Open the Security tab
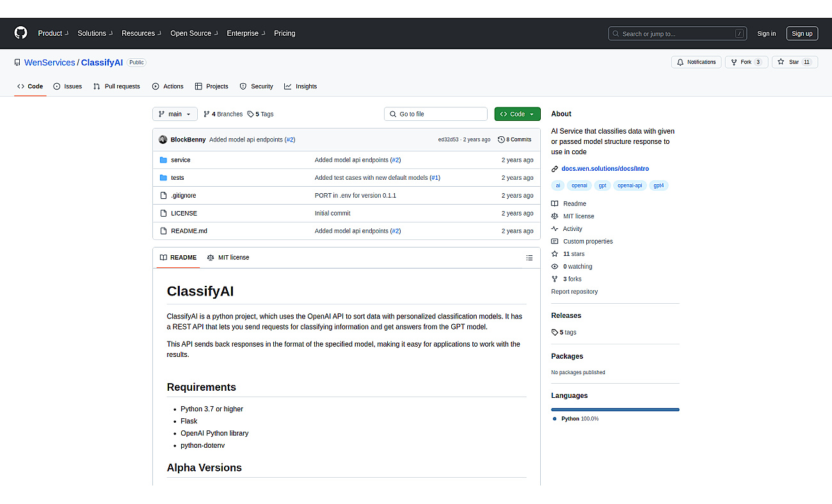832x504 pixels. click(256, 86)
